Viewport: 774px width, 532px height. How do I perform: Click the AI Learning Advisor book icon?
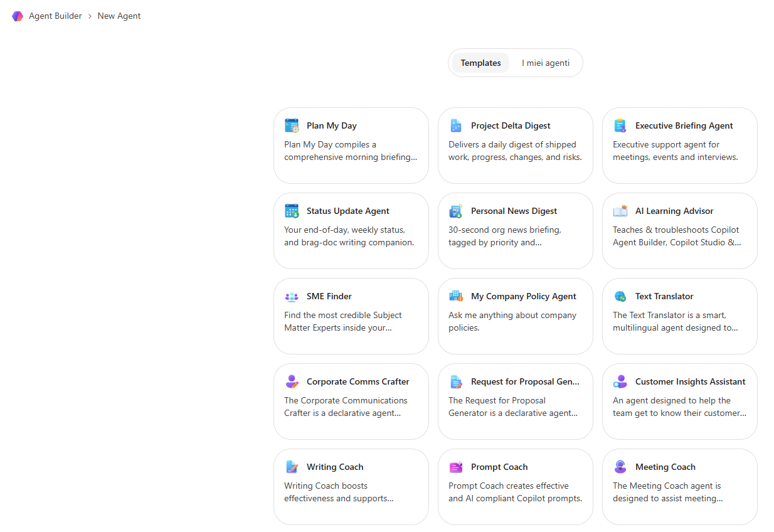(x=620, y=211)
